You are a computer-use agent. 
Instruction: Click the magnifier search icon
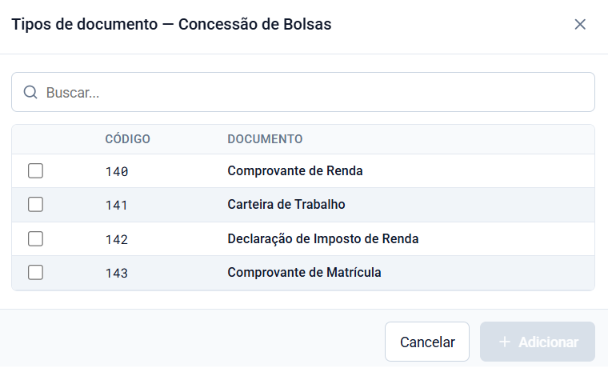click(x=30, y=92)
